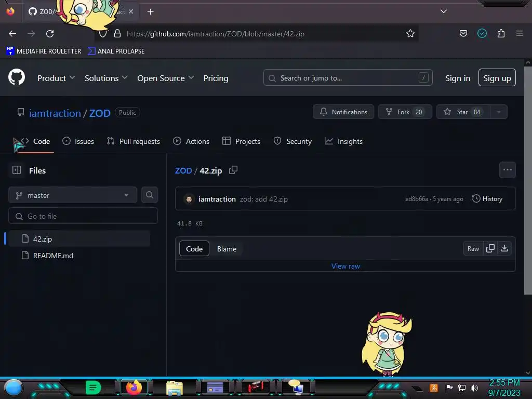Image resolution: width=532 pixels, height=399 pixels.
Task: Open a new tab with plus icon
Action: (x=150, y=12)
